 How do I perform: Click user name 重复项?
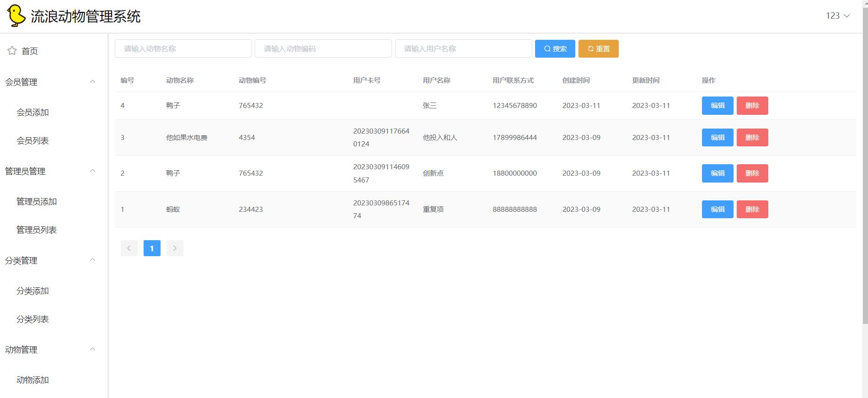pyautogui.click(x=433, y=210)
